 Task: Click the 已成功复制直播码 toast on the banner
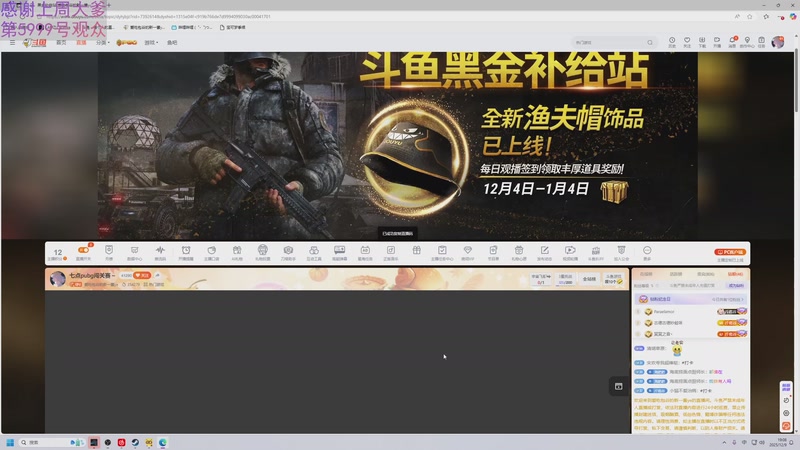click(397, 233)
